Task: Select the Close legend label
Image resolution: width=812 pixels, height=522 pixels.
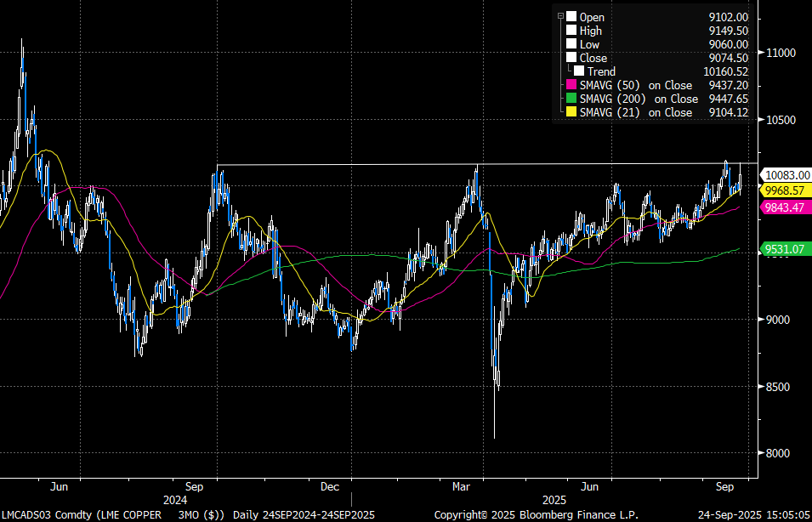Action: click(593, 58)
